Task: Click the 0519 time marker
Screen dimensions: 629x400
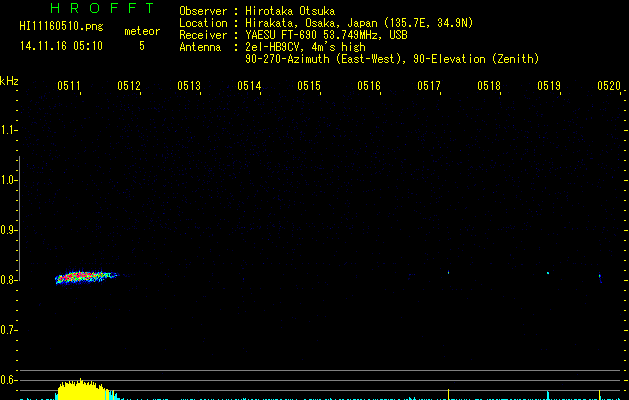Action: point(549,86)
